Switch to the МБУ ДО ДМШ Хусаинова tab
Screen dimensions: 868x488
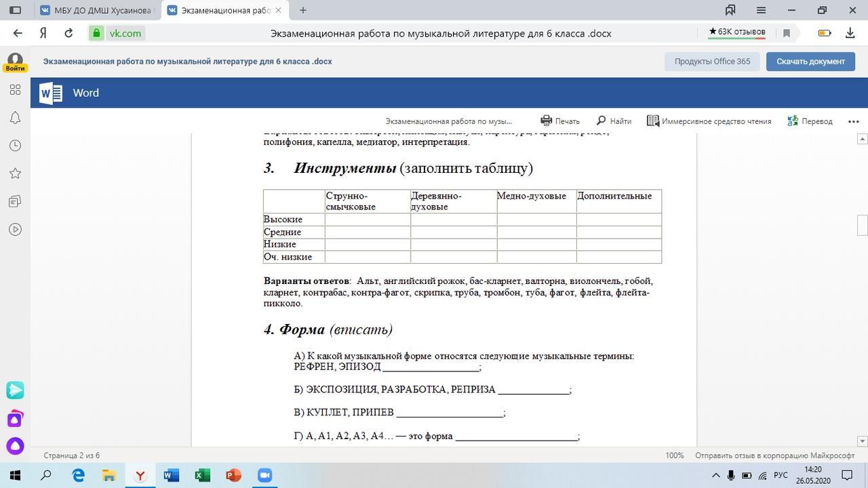[96, 10]
